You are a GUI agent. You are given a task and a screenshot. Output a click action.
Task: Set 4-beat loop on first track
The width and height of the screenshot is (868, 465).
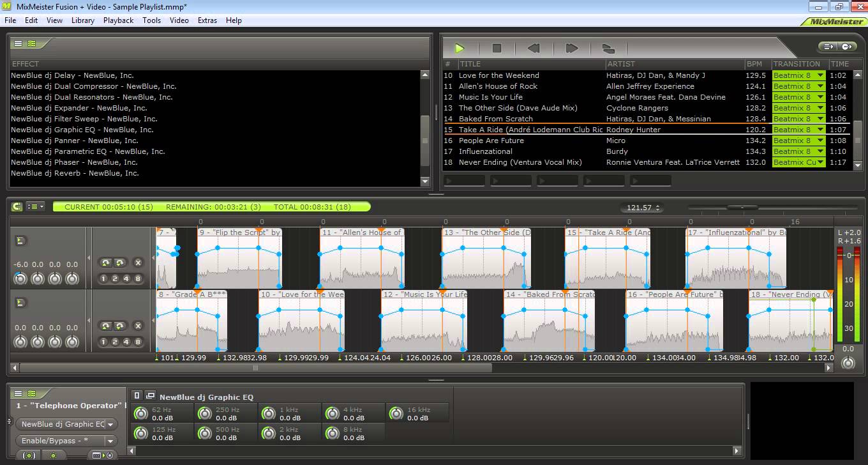coord(126,278)
